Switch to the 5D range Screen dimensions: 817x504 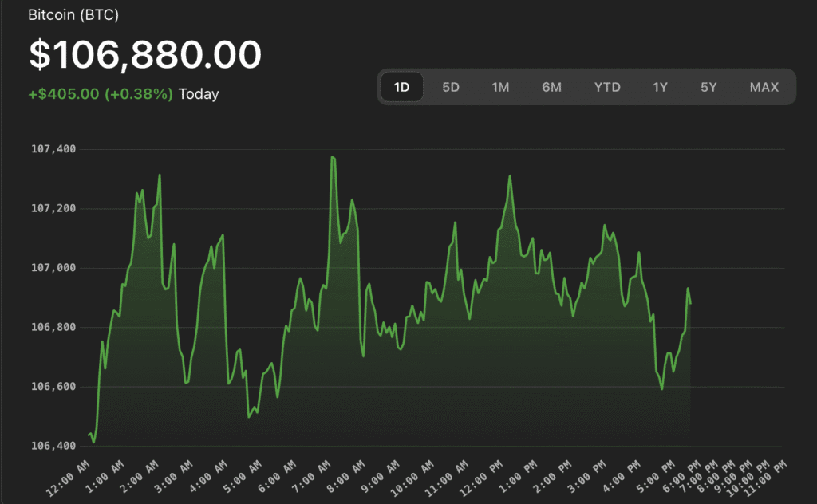coord(451,87)
